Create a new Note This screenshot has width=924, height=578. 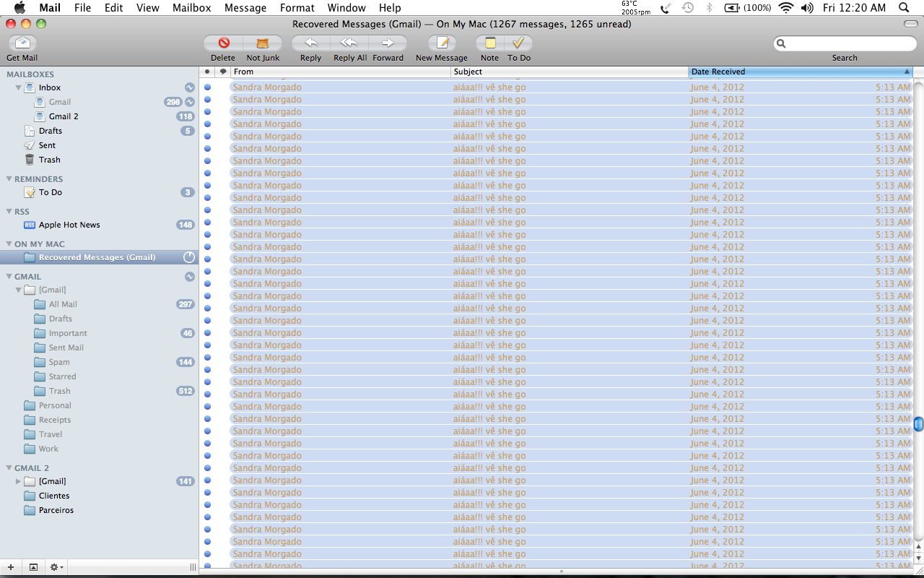tap(490, 43)
